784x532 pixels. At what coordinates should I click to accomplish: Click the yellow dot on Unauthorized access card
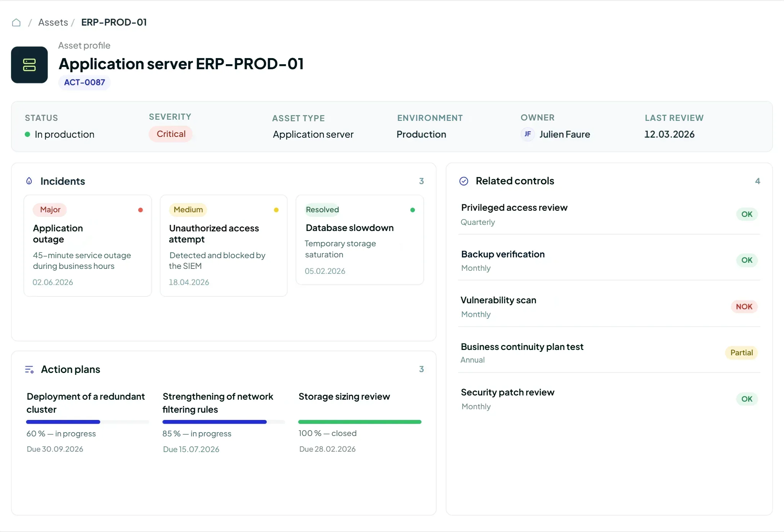(x=276, y=210)
